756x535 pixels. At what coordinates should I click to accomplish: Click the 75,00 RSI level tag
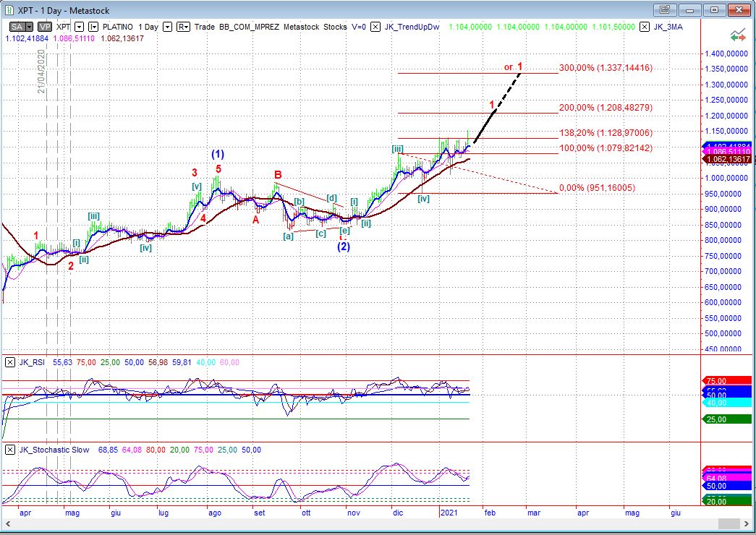pos(728,381)
